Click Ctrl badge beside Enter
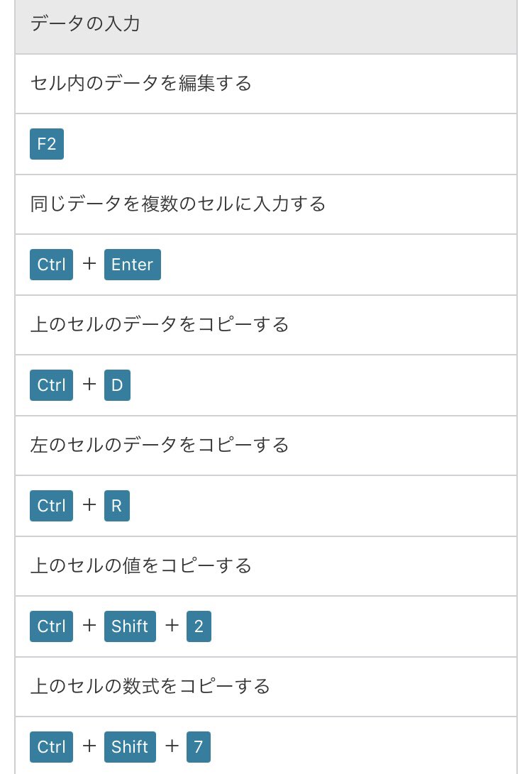 coord(51,265)
